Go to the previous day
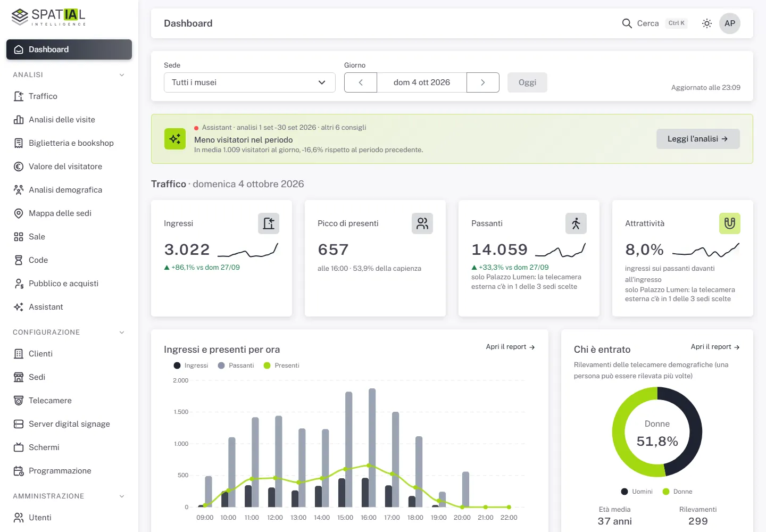 (x=361, y=82)
